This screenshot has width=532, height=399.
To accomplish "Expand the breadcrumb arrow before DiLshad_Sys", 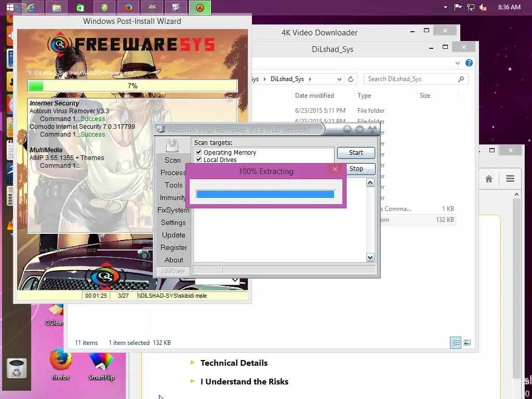I will click(x=264, y=79).
